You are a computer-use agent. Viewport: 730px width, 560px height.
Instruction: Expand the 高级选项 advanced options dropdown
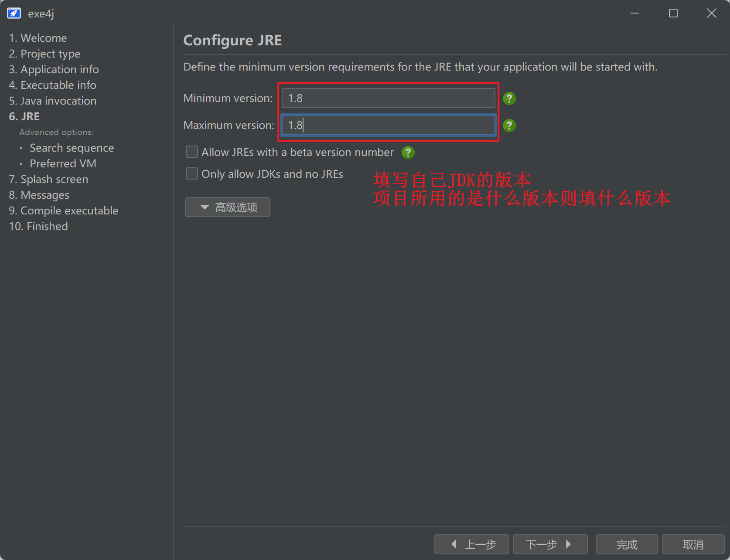click(228, 207)
